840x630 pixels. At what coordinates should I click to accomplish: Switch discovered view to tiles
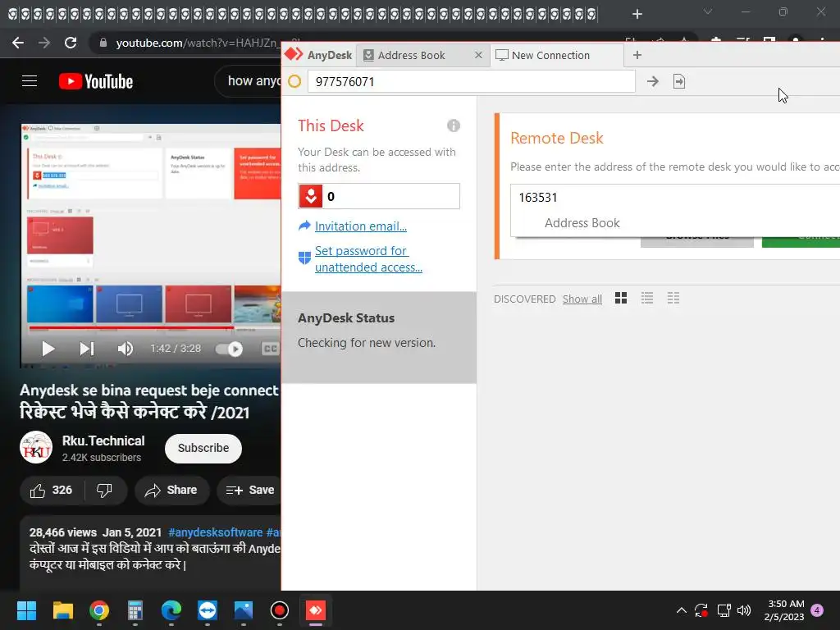coord(621,298)
